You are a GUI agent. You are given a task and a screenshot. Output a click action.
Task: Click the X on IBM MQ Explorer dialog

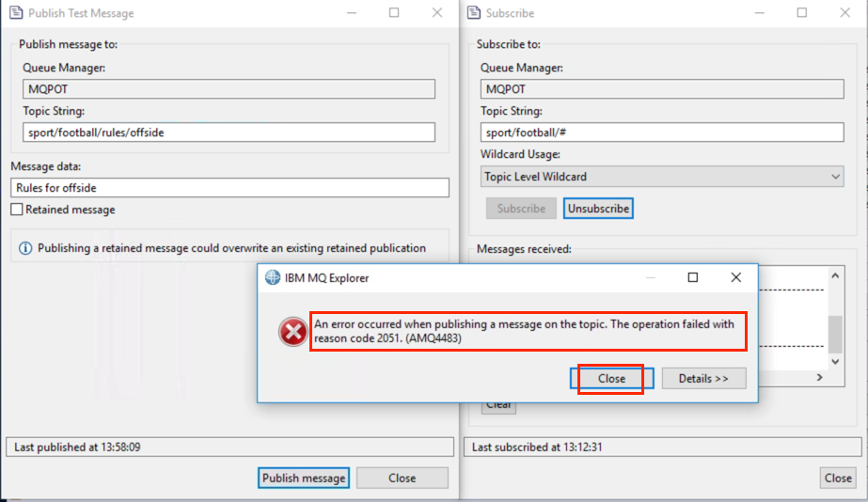(735, 277)
